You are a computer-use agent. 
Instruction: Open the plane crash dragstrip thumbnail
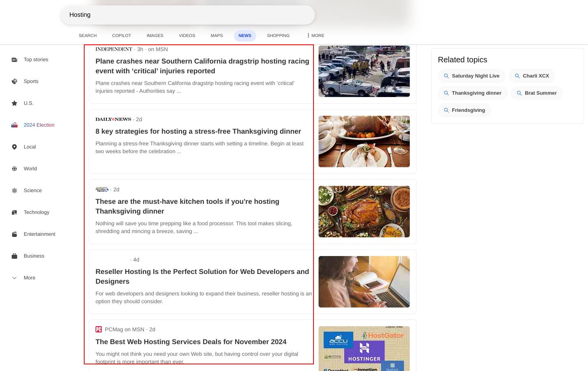point(364,71)
